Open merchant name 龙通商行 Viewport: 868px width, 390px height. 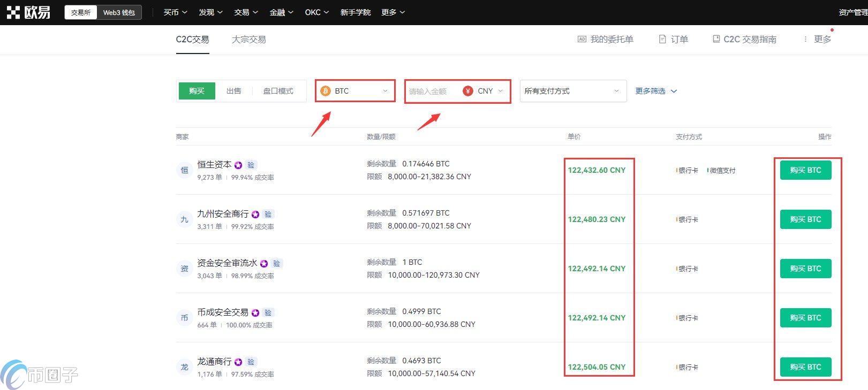(214, 362)
